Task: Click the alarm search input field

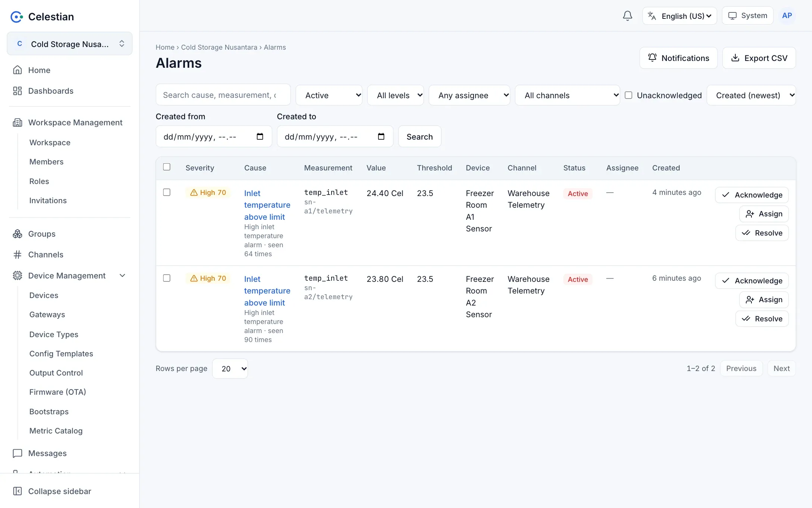Action: pos(223,95)
